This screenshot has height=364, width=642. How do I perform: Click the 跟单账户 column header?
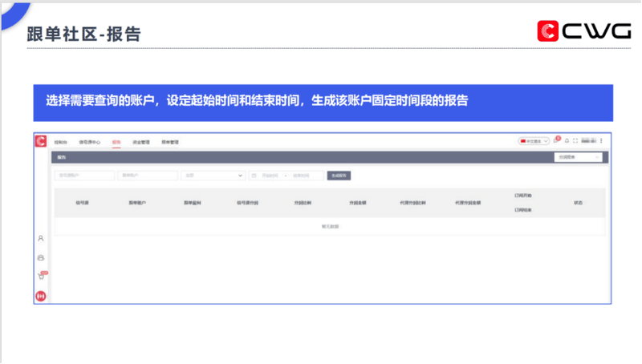(x=137, y=203)
